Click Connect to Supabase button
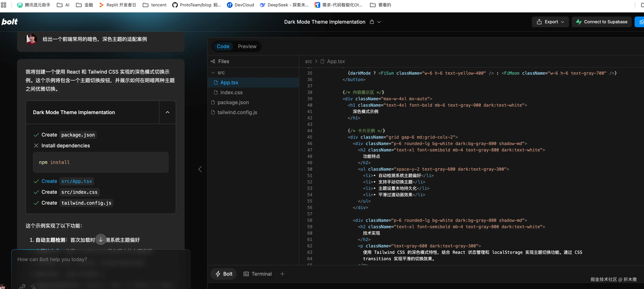 tap(602, 22)
